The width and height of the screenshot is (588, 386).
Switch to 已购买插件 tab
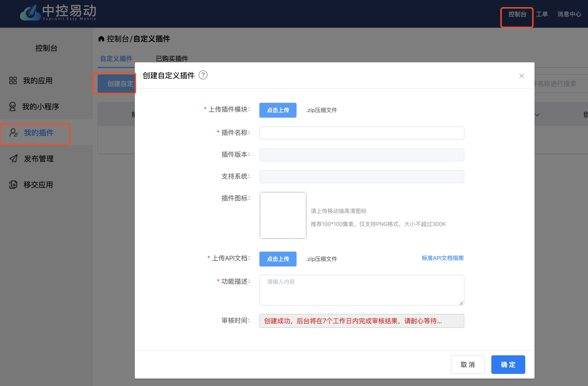coord(172,59)
